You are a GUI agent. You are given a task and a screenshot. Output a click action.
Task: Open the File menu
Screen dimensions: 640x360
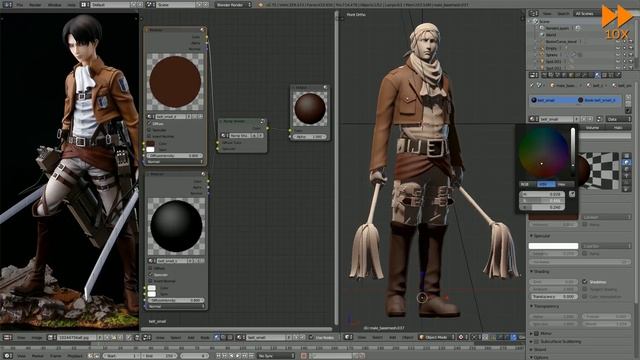(x=20, y=5)
